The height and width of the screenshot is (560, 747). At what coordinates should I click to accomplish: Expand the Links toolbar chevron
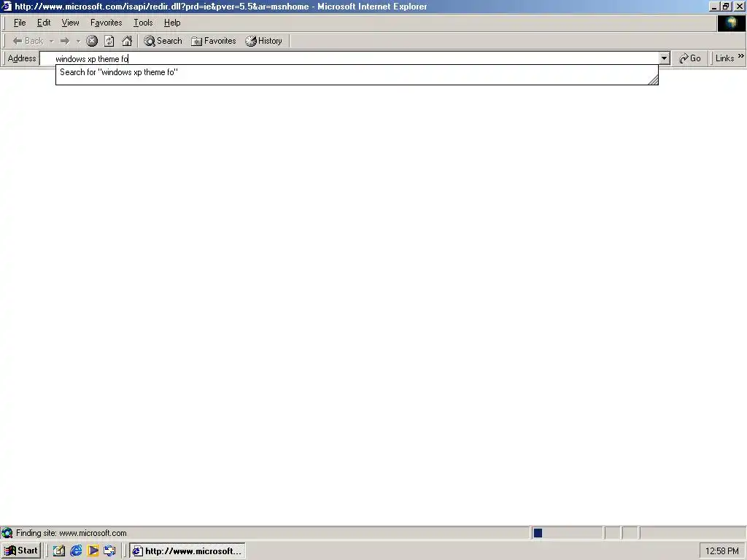741,57
